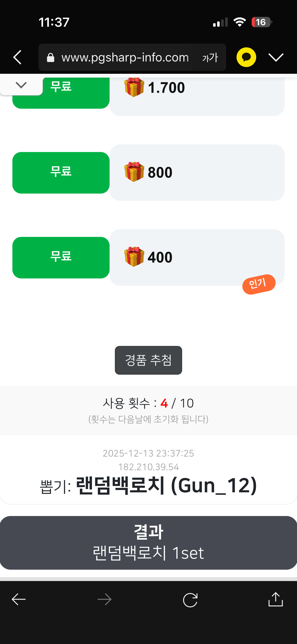Viewport: 297px width, 644px height.
Task: Open the 가가 text size control
Action: tap(210, 57)
